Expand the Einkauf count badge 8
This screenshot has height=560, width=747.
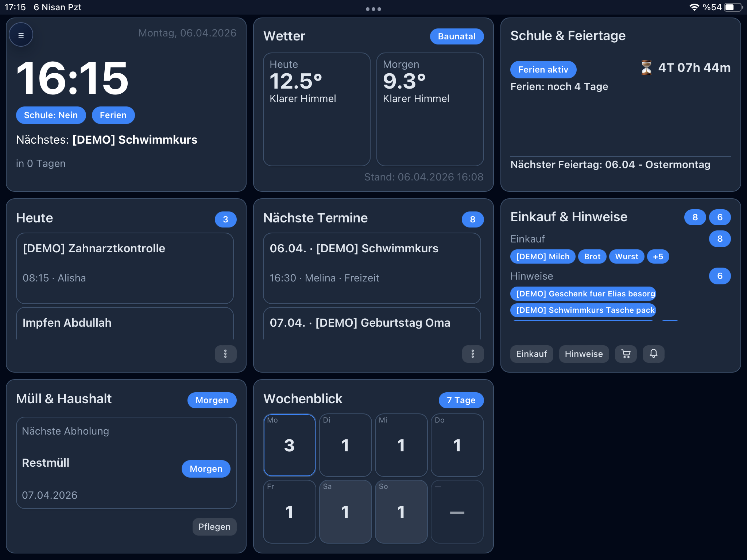click(720, 239)
